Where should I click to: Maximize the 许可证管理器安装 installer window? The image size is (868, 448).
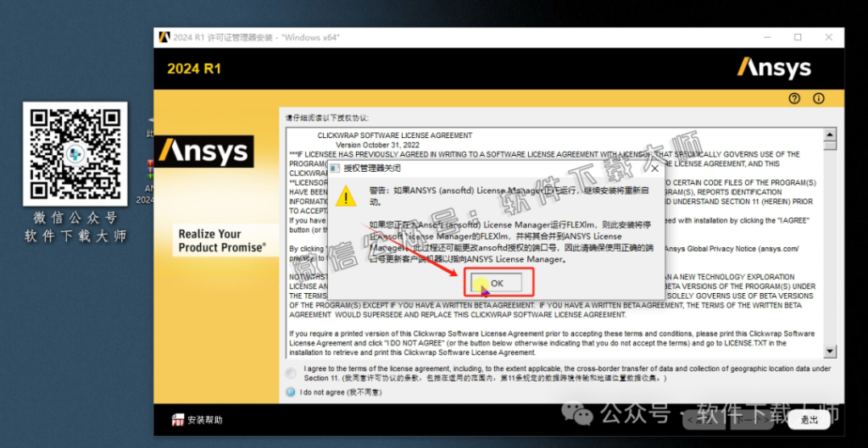pyautogui.click(x=798, y=37)
